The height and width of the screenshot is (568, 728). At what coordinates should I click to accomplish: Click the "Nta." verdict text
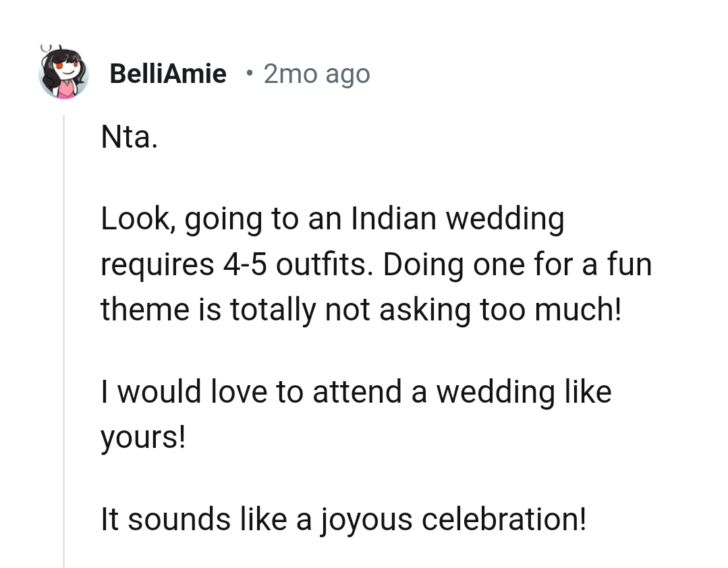pyautogui.click(x=130, y=138)
